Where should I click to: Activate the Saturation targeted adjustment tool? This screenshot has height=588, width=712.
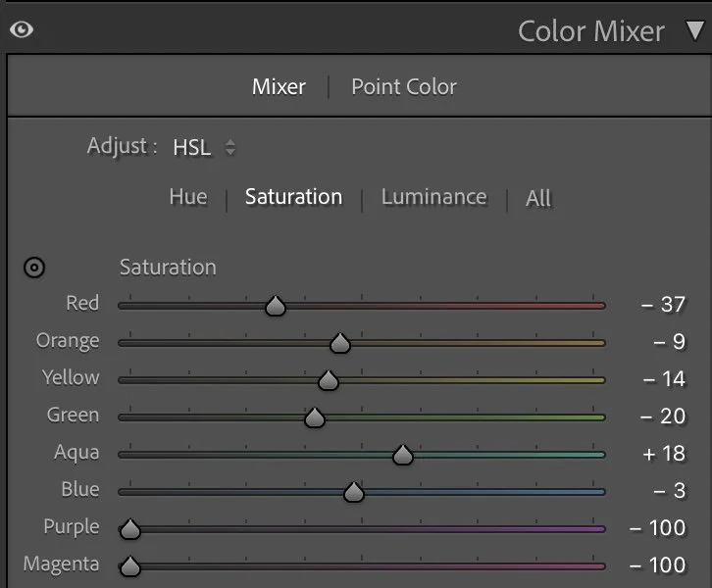point(34,268)
